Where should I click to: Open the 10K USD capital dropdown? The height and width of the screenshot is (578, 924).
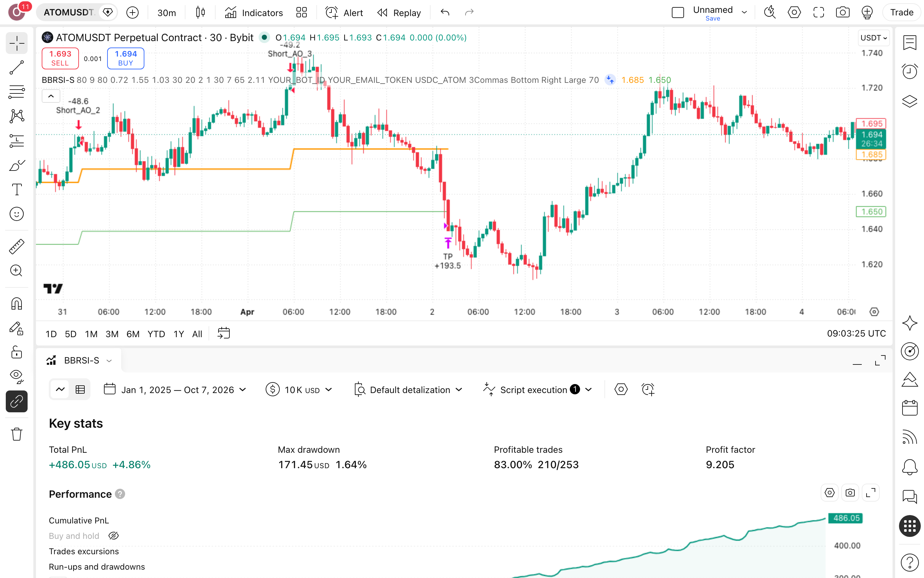click(299, 390)
